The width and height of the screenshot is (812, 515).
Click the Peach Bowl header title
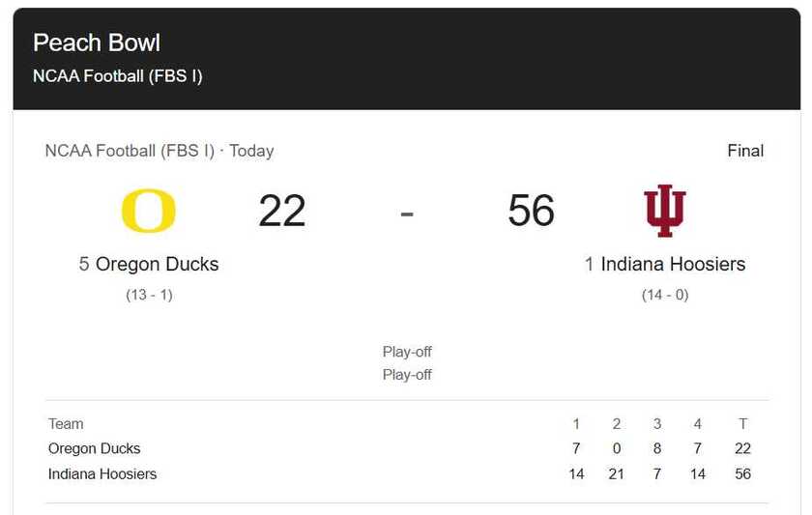coord(97,43)
